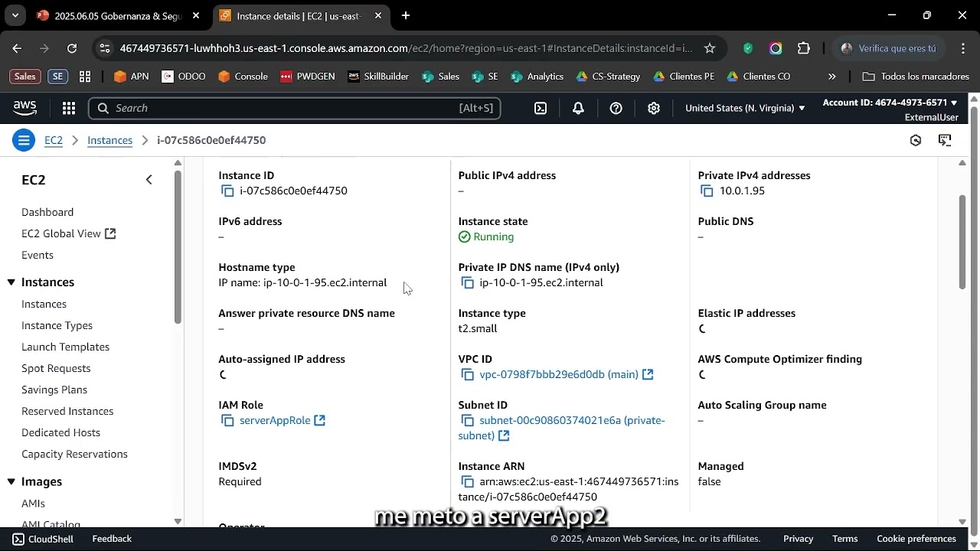The width and height of the screenshot is (980, 551).
Task: Open Dashboard in the sidebar
Action: [x=47, y=212]
